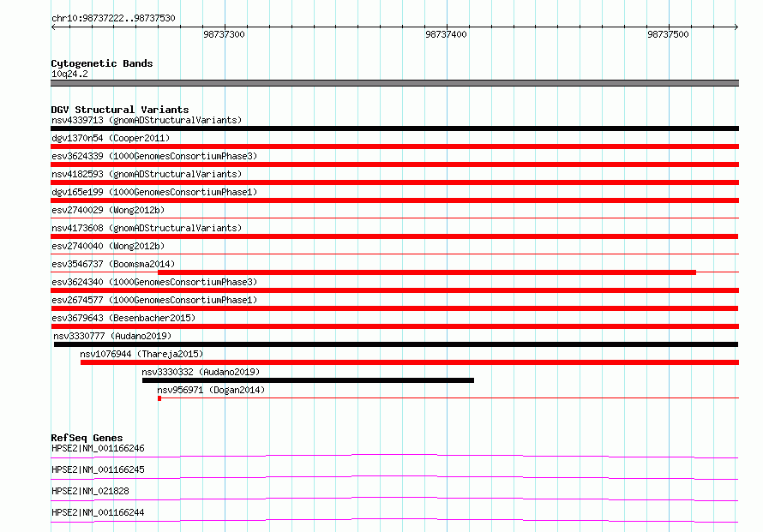Click the red bar under dgv1370n54
The height and width of the screenshot is (532, 763).
point(394,146)
